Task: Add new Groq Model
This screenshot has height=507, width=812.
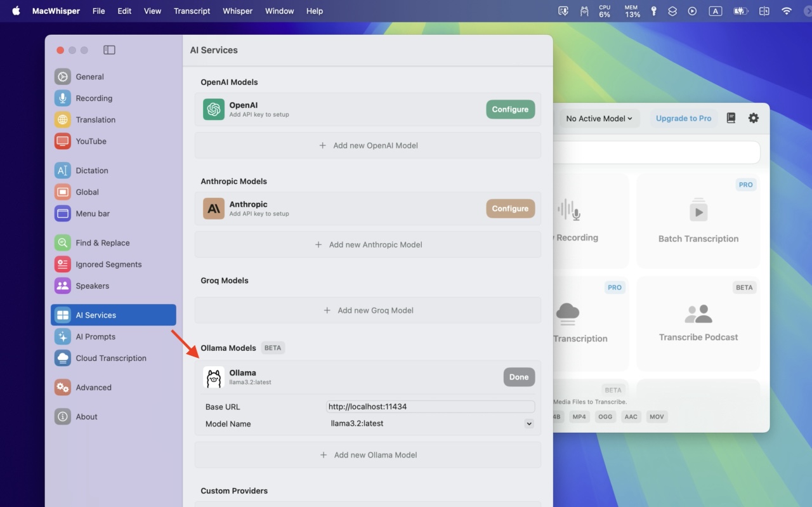Action: (368, 310)
